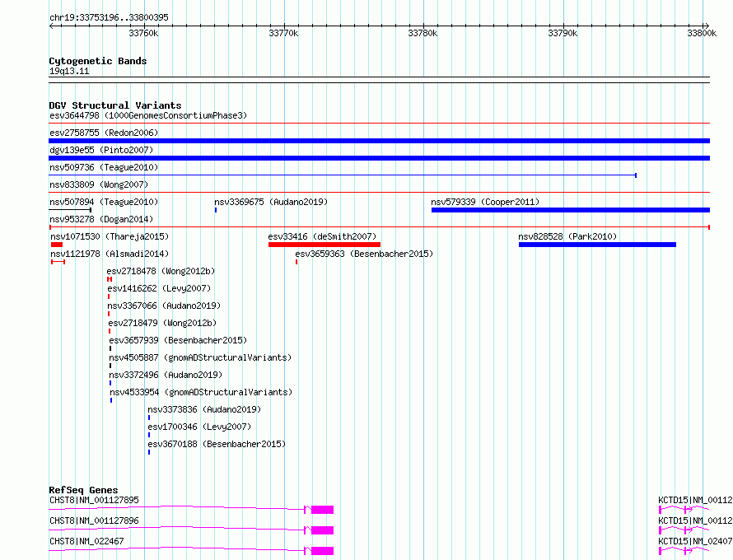Click the esv3659363 (Besenbacher2015) red marker
Screen dimensions: 733x560
pyautogui.click(x=296, y=262)
